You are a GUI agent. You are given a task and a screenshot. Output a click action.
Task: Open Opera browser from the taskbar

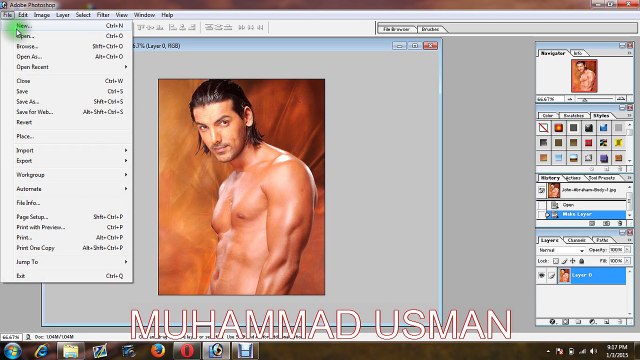click(187, 351)
